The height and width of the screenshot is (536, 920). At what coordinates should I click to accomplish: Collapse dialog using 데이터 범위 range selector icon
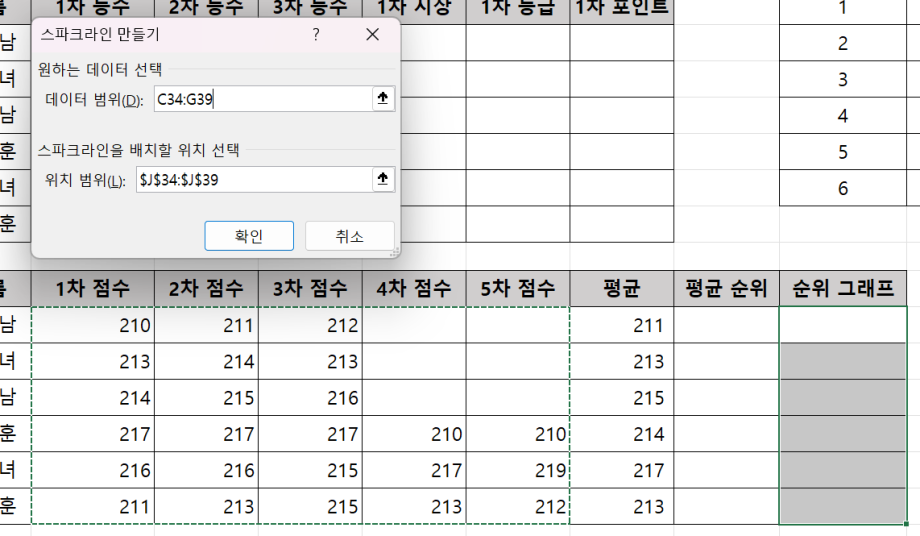tap(382, 98)
